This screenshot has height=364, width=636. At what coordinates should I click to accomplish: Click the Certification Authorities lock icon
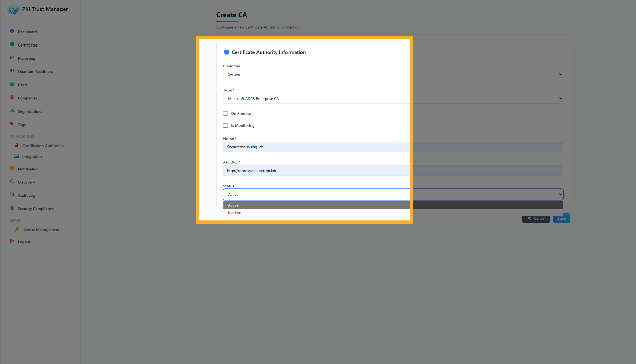(17, 145)
